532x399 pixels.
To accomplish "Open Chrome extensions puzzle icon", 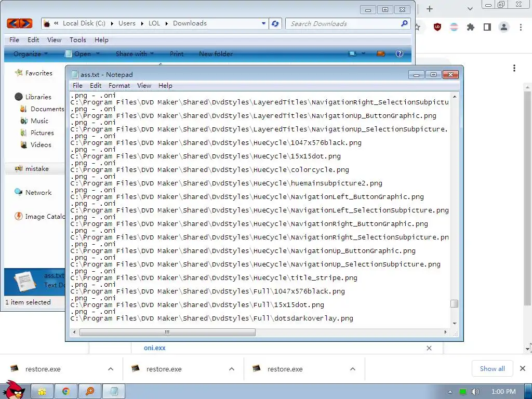I will click(470, 27).
